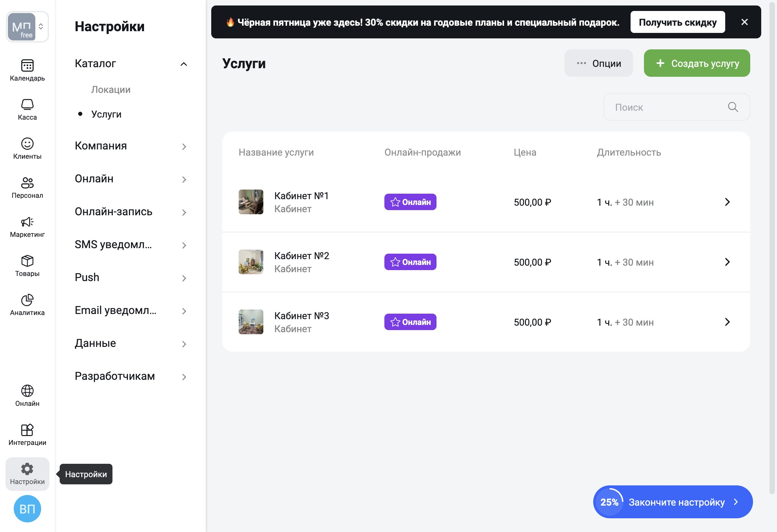The height and width of the screenshot is (532, 777).
Task: Click the Создать услугу button
Action: 697,63
